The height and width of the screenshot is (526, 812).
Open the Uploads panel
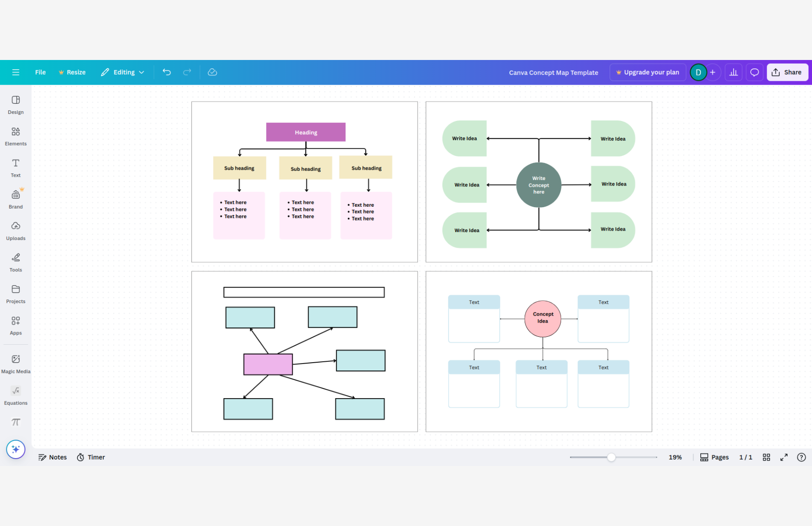tap(16, 231)
